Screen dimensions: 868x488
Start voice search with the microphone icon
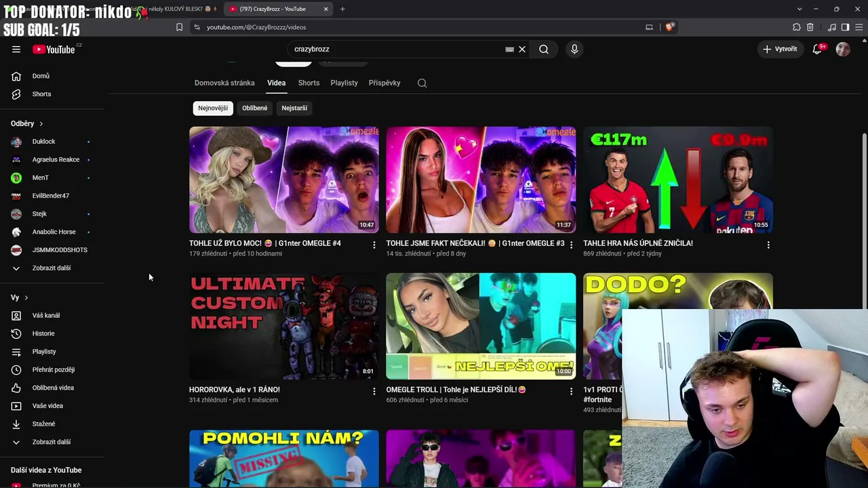pyautogui.click(x=574, y=49)
